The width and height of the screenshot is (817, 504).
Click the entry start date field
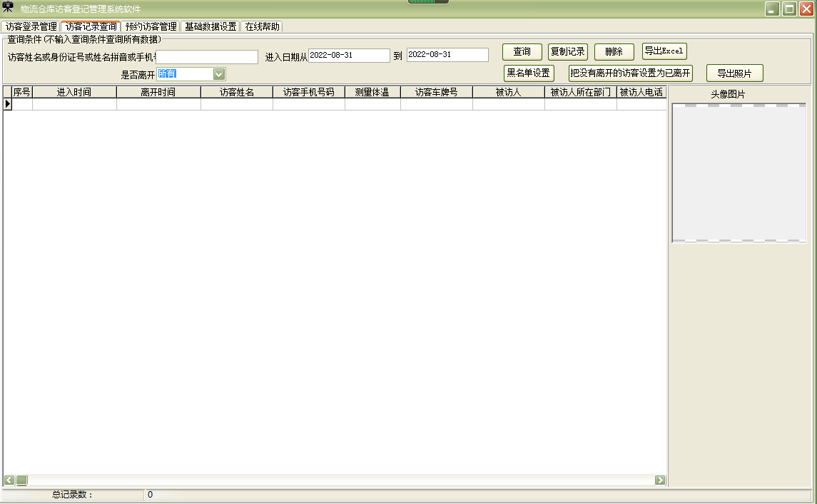tap(349, 55)
